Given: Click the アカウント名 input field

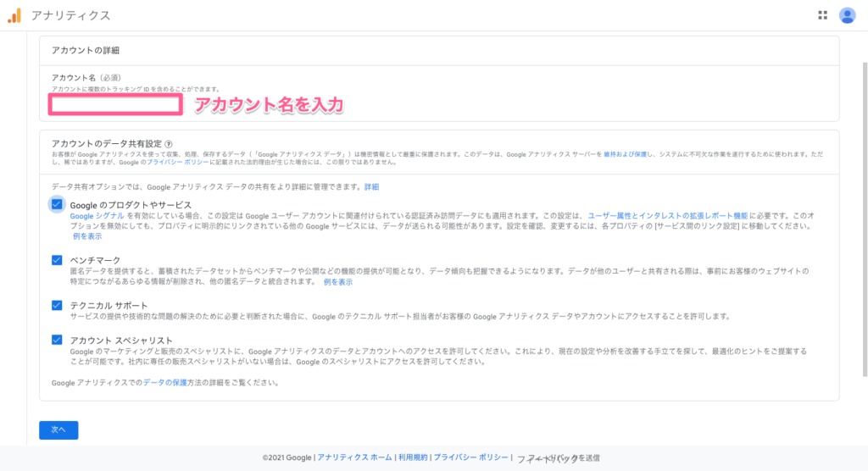Looking at the screenshot, I should pyautogui.click(x=115, y=105).
